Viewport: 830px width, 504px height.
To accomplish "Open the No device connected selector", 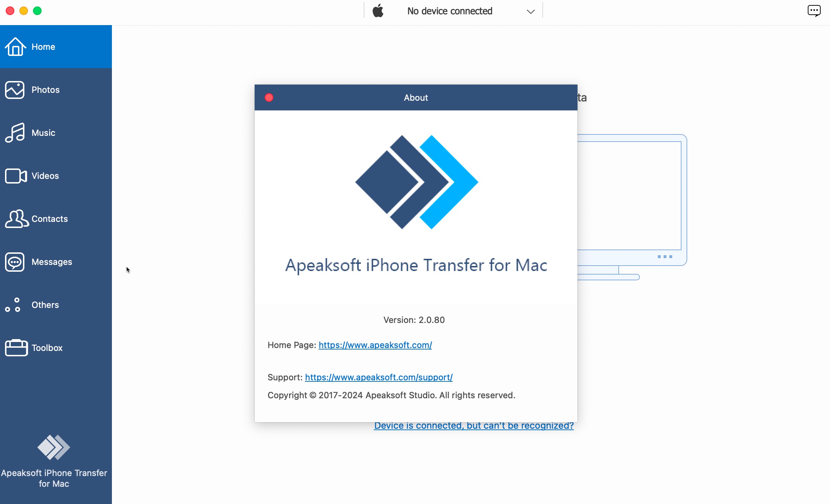I will pos(453,11).
